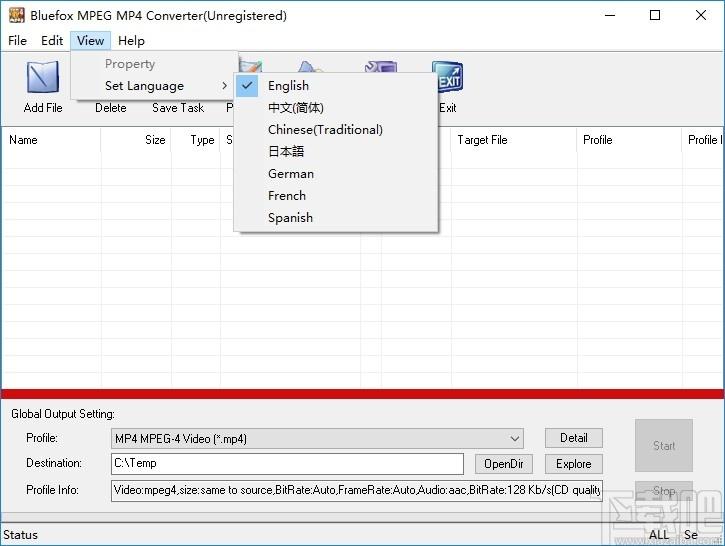The width and height of the screenshot is (725, 546).
Task: Click the Add File toolbar icon
Action: click(43, 77)
